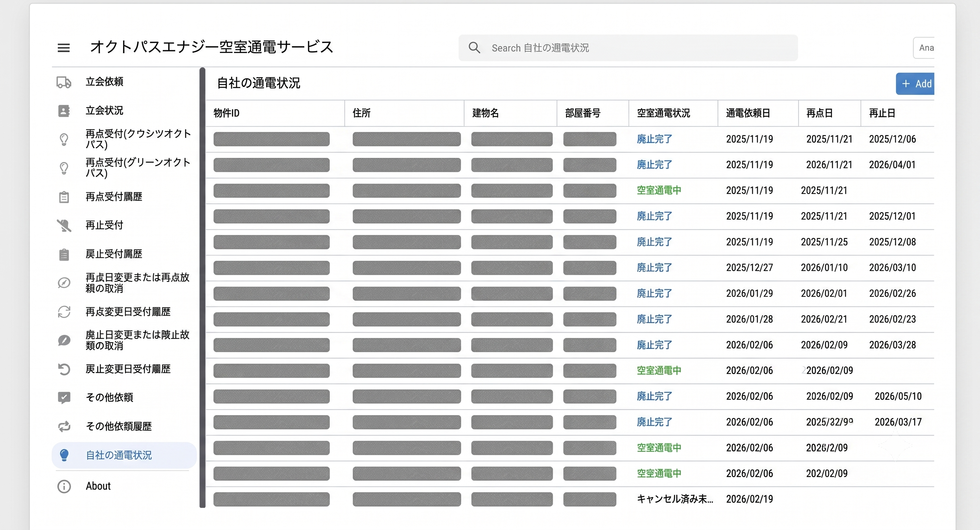The image size is (980, 530).
Task: Click the clipboard icon beside 再点受付履歴
Action: [x=64, y=197]
